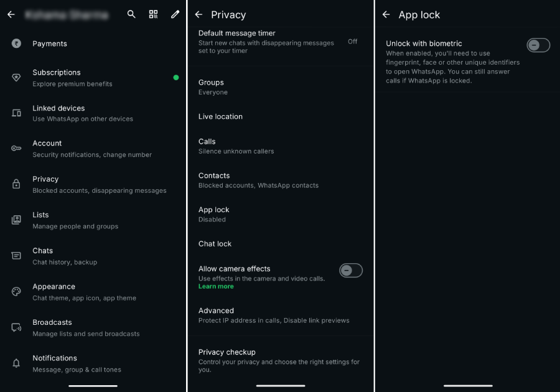Go back from the App lock screen
The image size is (560, 392).
click(x=386, y=14)
